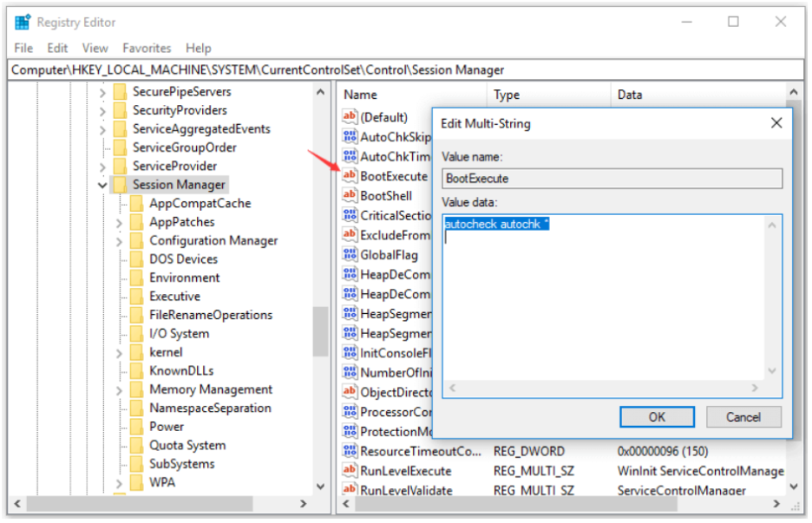Viewport: 812px width, 523px height.
Task: Select the Executive folder icon
Action: 137,297
